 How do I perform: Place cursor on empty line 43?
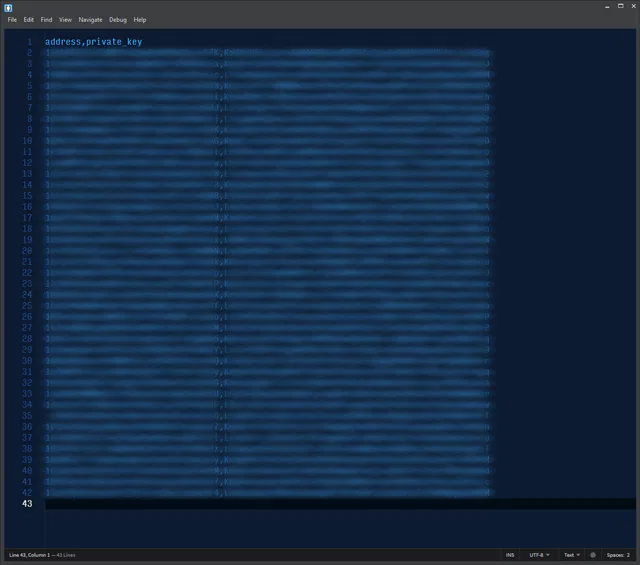pyautogui.click(x=300, y=504)
